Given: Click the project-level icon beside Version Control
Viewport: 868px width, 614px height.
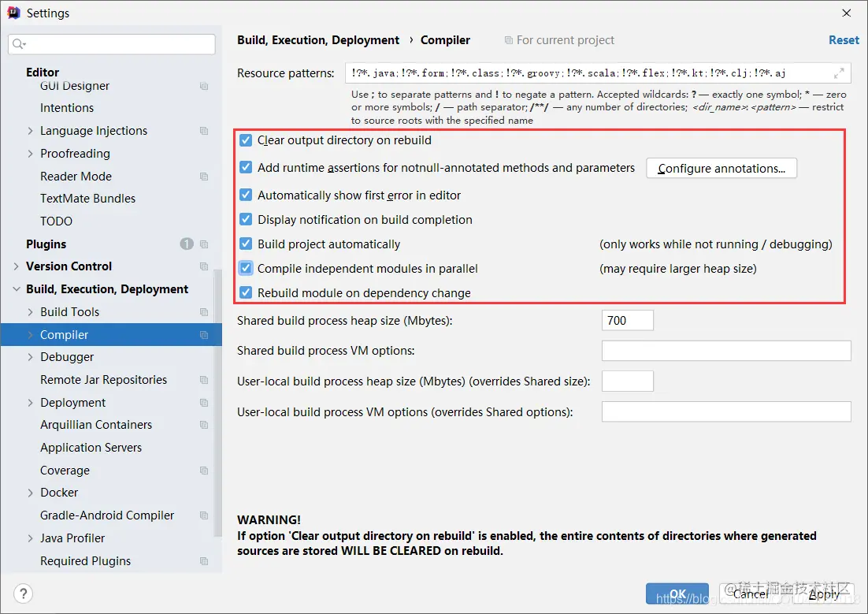Looking at the screenshot, I should pyautogui.click(x=204, y=266).
